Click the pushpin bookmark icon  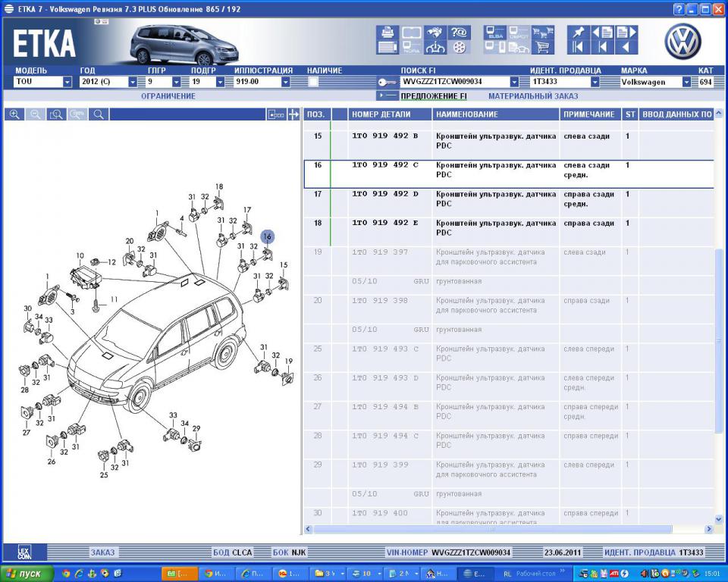coord(578,33)
